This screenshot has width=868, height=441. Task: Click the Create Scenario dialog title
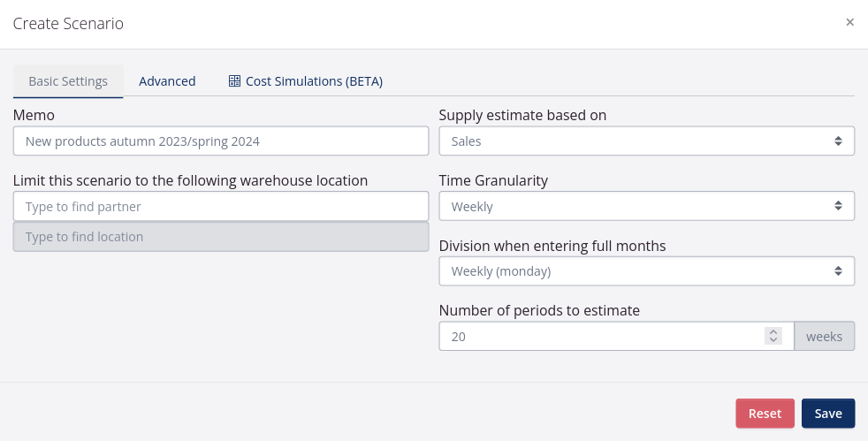click(68, 24)
